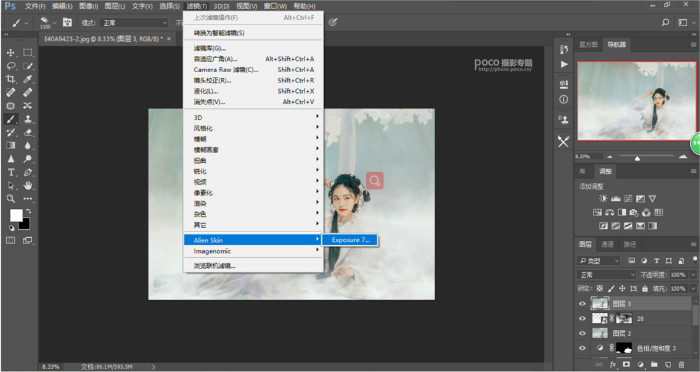Switch to the 直方图 panel tab
Screen dimensions: 700x372
point(588,45)
